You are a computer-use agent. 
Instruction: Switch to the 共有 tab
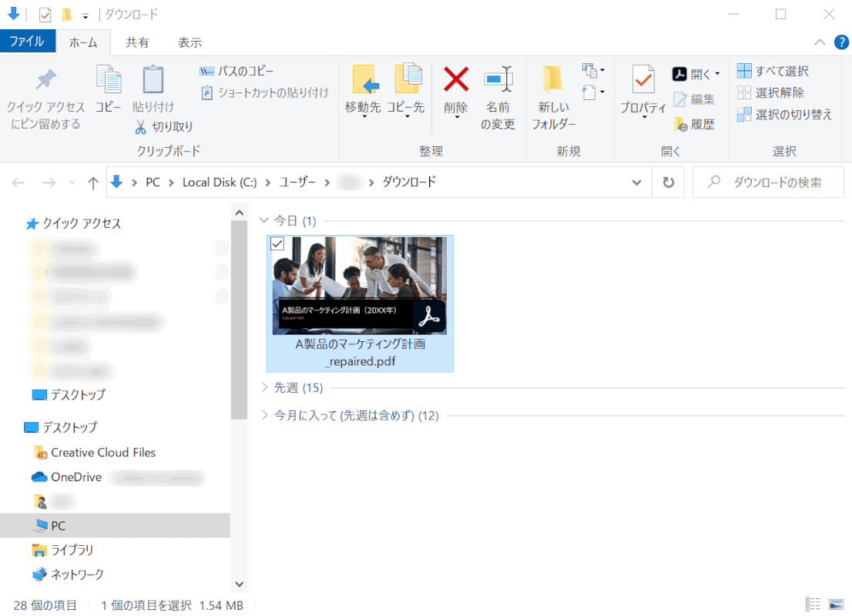coord(137,42)
